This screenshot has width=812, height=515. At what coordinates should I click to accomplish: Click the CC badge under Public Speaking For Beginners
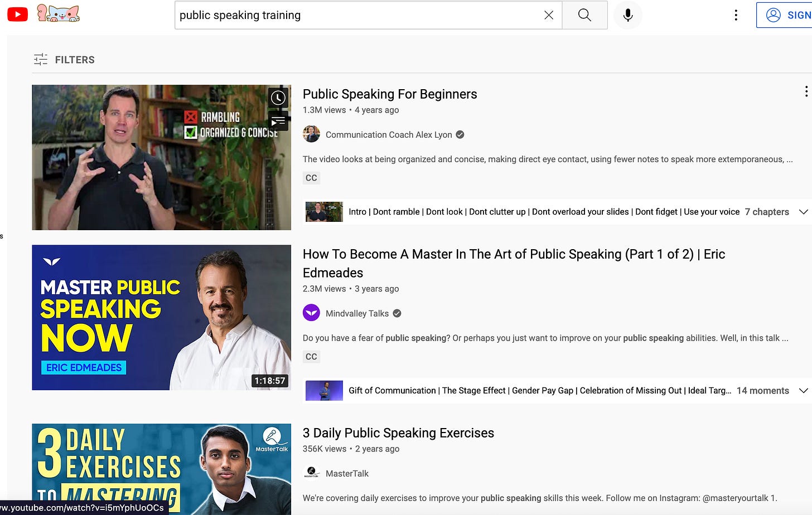coord(311,178)
